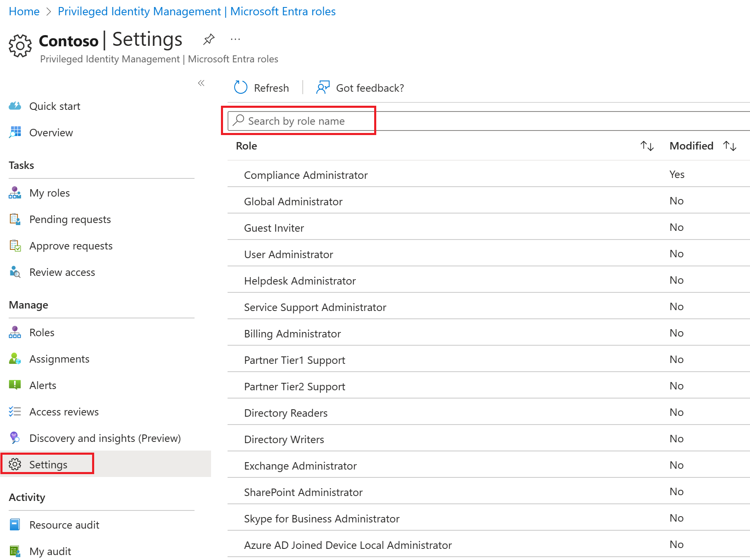Click the Got feedback? button
The height and width of the screenshot is (560, 750).
tap(358, 88)
